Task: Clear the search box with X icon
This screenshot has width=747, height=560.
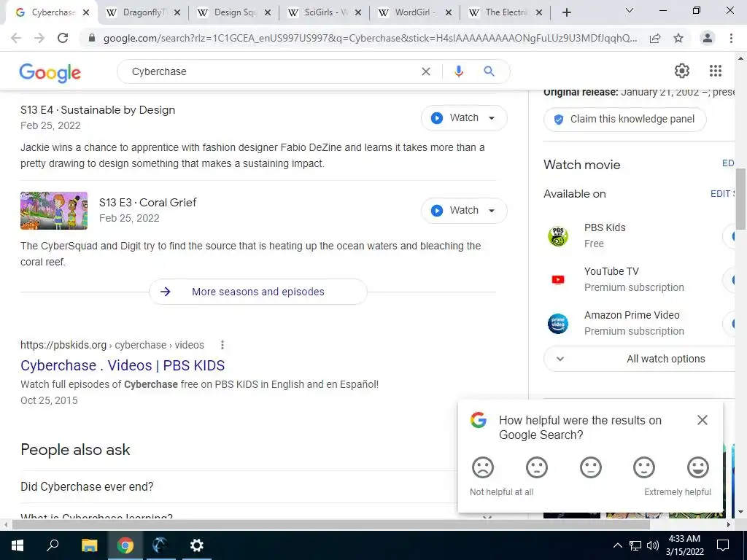Action: [x=426, y=71]
